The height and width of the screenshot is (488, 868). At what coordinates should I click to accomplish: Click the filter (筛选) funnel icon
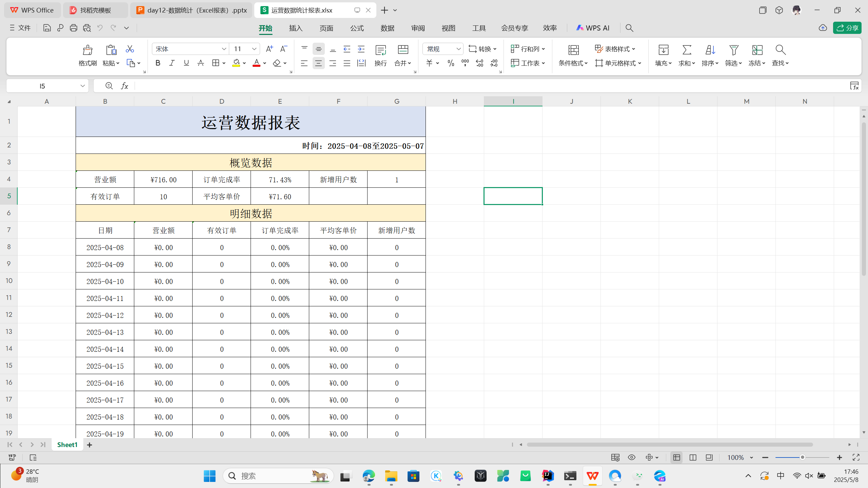click(x=733, y=50)
